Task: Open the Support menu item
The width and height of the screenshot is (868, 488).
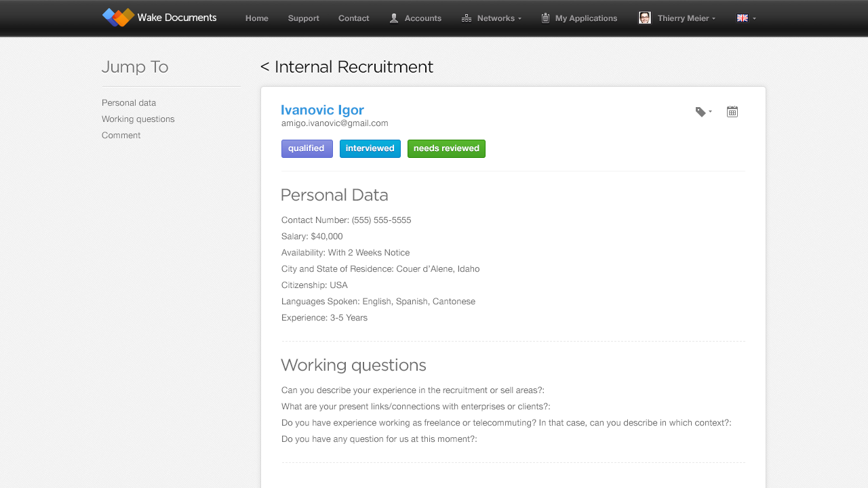Action: coord(303,18)
